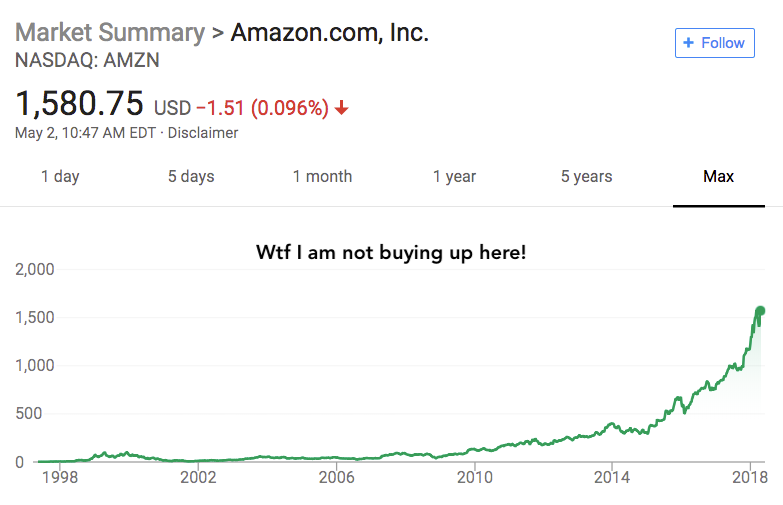Click the red down arrow next to the price change
Image resolution: width=783 pixels, height=505 pixels.
[x=342, y=108]
